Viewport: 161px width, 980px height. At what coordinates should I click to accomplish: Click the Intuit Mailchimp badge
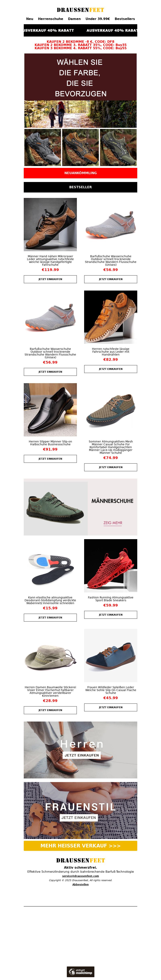pyautogui.click(x=80, y=972)
